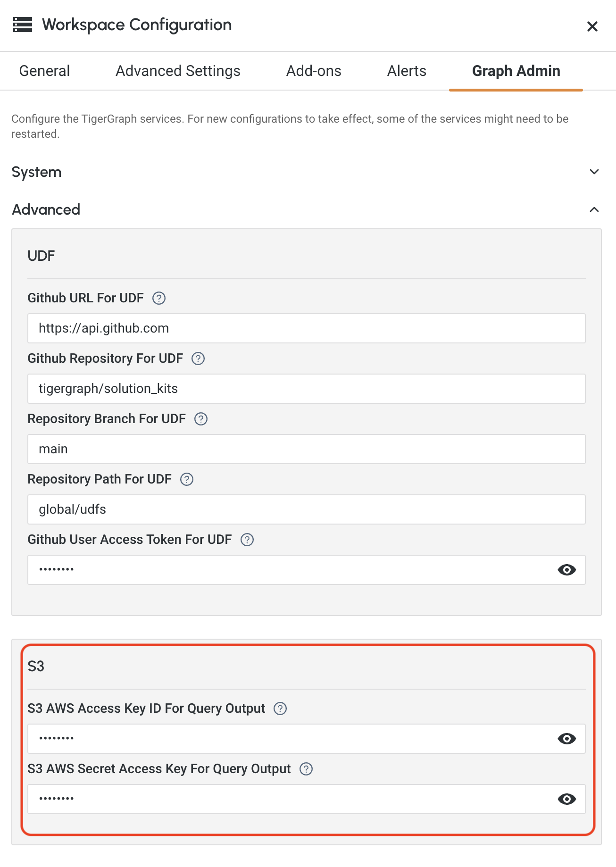The height and width of the screenshot is (867, 616).
Task: Switch to the General tab
Action: coord(44,71)
